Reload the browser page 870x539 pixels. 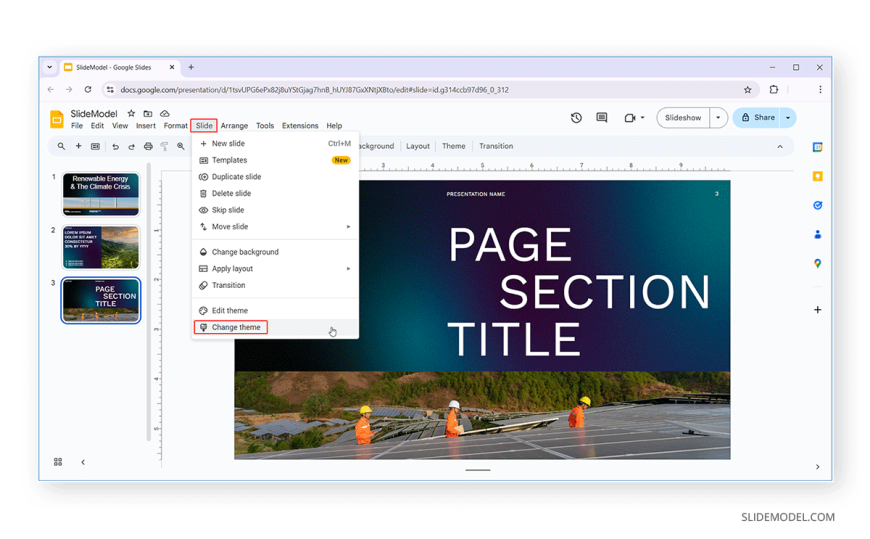(x=88, y=89)
